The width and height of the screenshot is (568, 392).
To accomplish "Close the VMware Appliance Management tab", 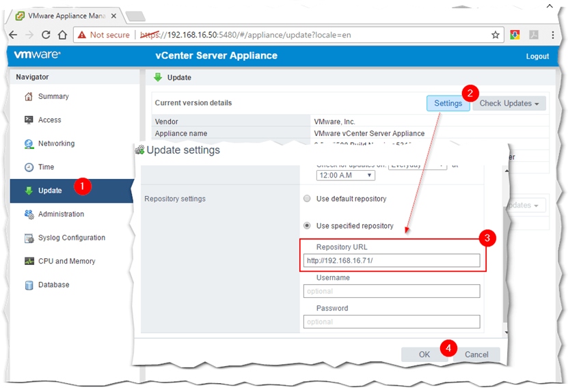I will point(113,16).
